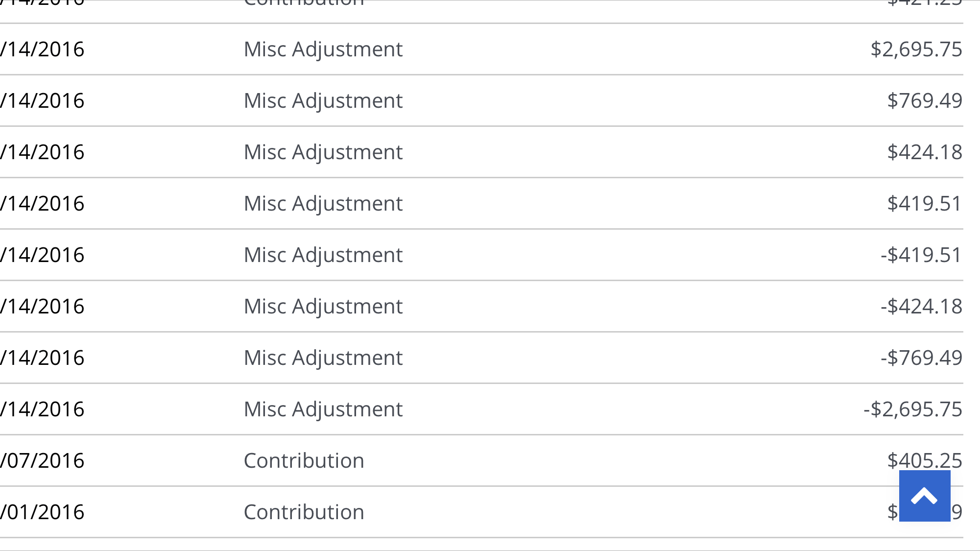Select the $769.49 Misc Adjustment amount
980x551 pixels.
tap(925, 100)
